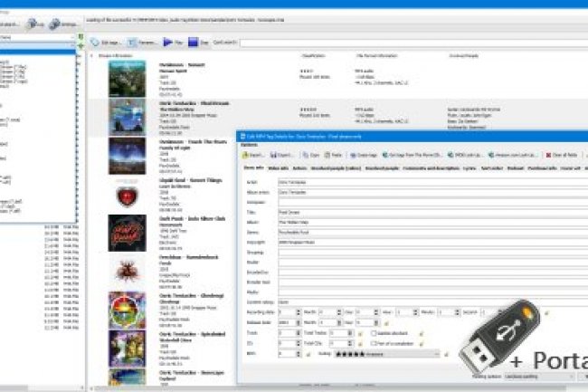The image size is (588, 392).
Task: Open the Sort order tab
Action: (491, 168)
